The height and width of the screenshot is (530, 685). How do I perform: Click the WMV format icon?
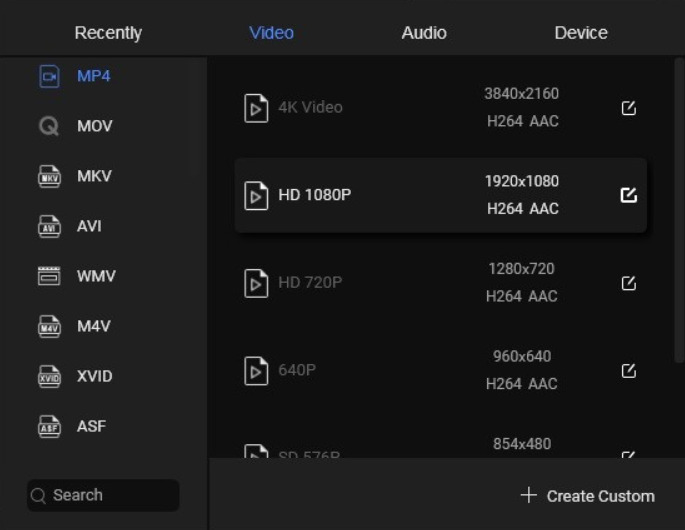coord(49,276)
